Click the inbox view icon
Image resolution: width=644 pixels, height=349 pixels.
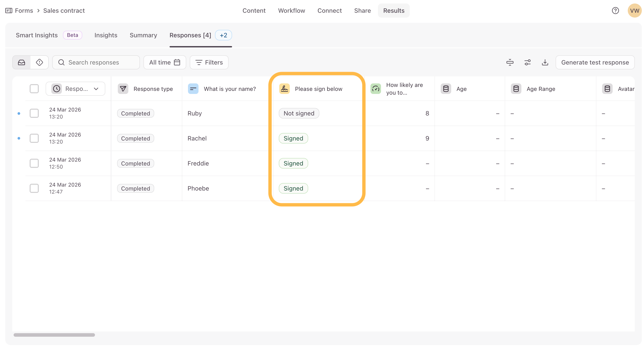tap(21, 62)
